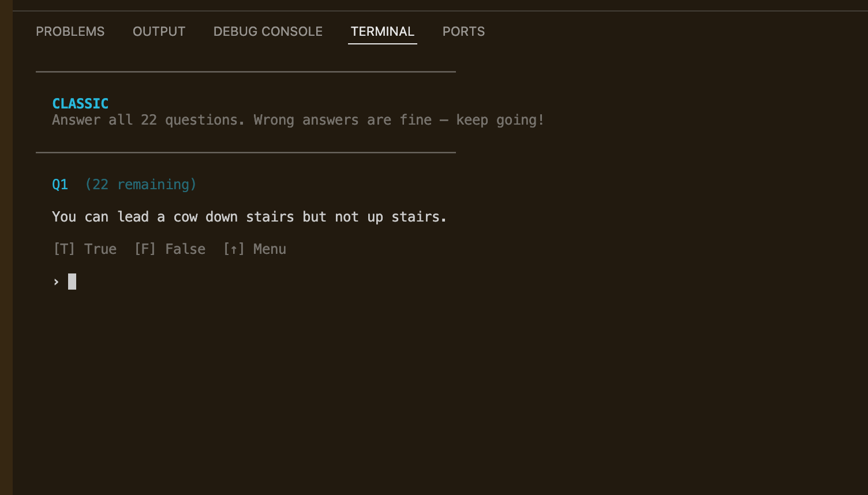
Task: Click the [↑] Menu option
Action: (255, 249)
